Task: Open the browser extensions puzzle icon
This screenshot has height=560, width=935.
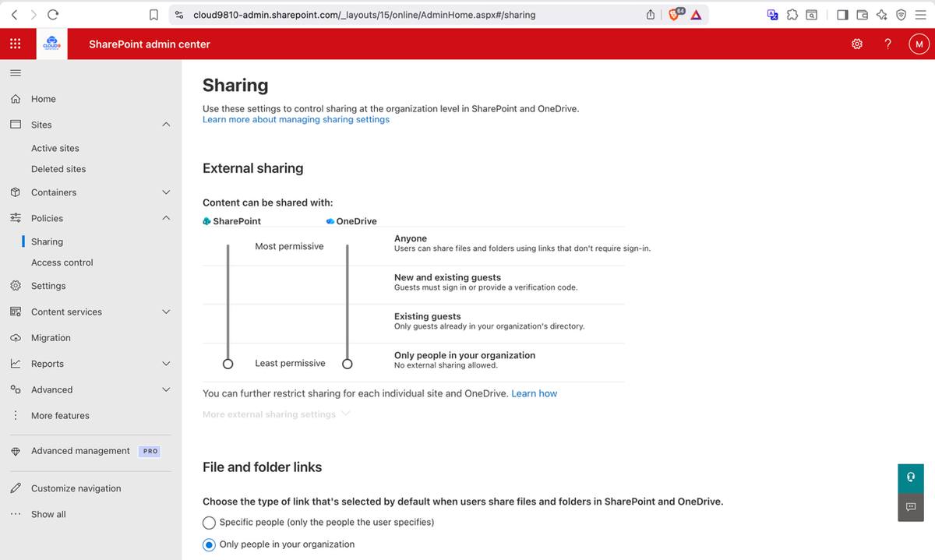Action: click(x=792, y=15)
